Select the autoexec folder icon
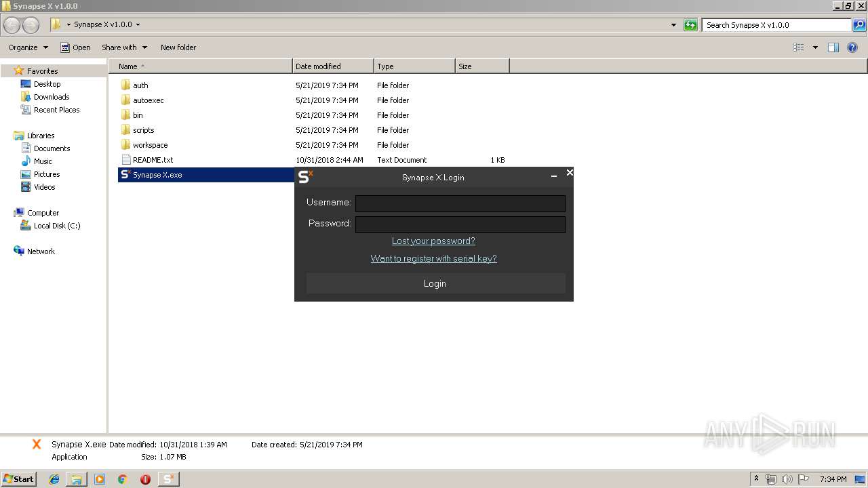 coord(125,100)
